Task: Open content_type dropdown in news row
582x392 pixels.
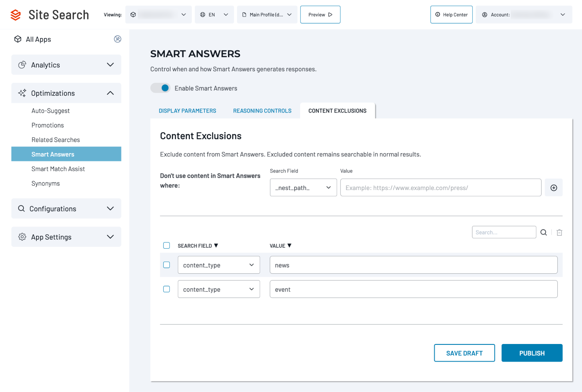Action: (x=219, y=265)
